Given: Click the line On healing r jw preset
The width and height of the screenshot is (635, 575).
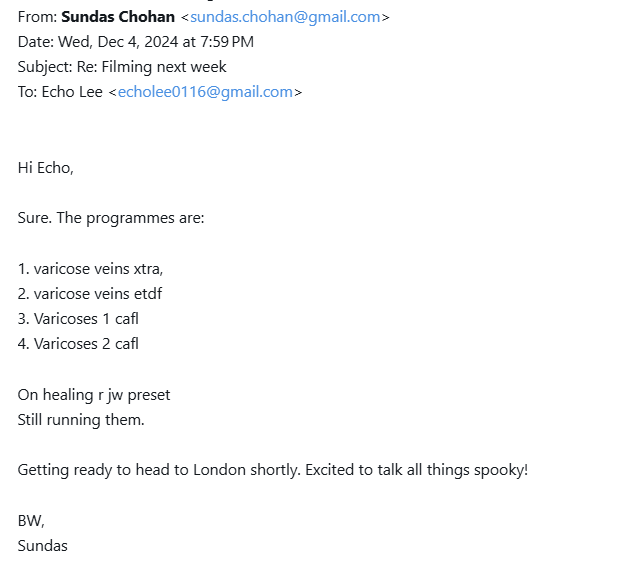Looking at the screenshot, I should click(94, 395).
